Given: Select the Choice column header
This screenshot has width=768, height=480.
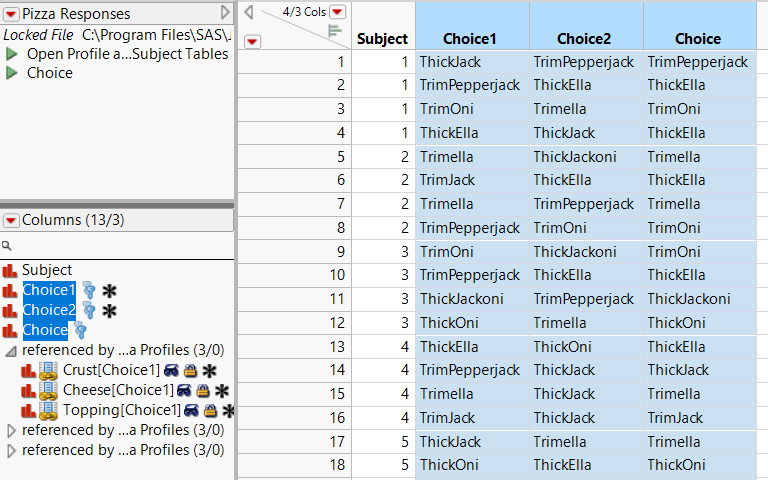Looking at the screenshot, I should click(x=698, y=39).
